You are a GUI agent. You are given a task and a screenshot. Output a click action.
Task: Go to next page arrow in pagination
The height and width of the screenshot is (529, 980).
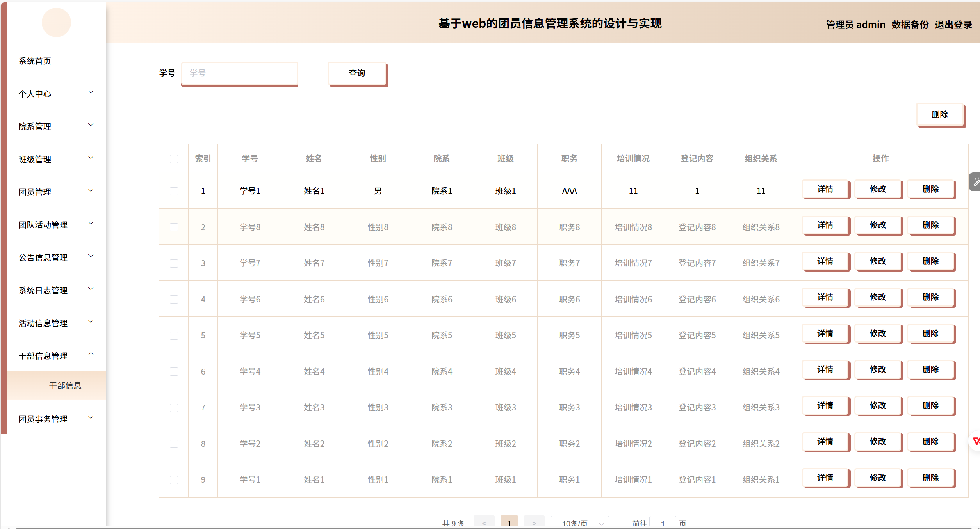tap(534, 523)
